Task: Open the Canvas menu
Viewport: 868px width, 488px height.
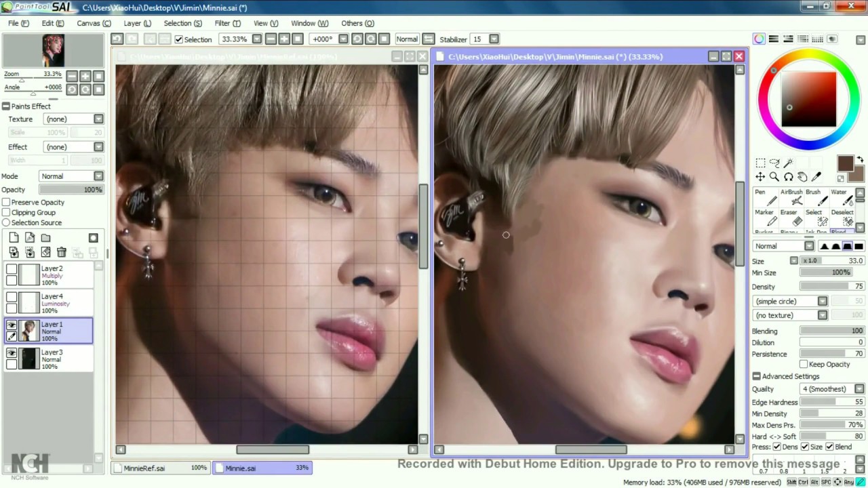Action: click(94, 23)
